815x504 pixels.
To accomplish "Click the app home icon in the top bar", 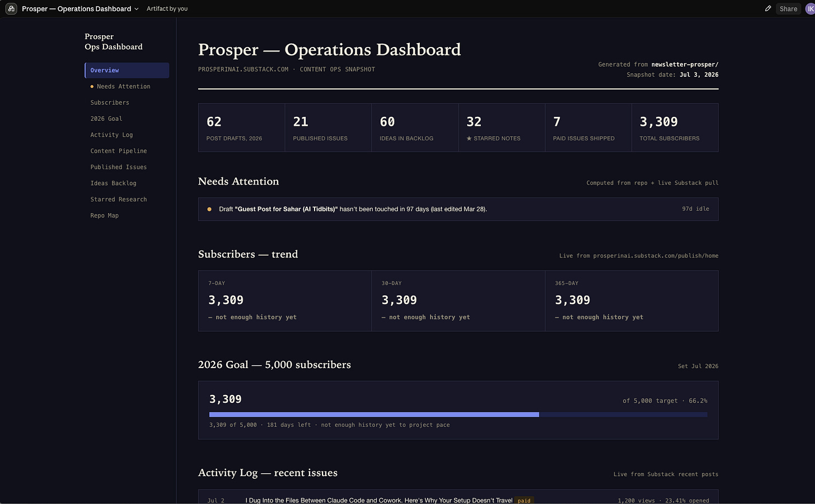I will coord(11,8).
